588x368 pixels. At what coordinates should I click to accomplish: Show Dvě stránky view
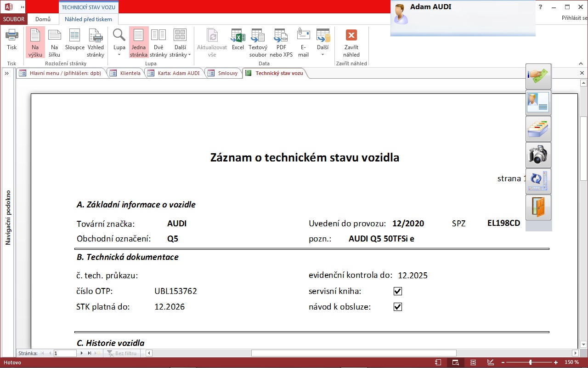click(158, 42)
